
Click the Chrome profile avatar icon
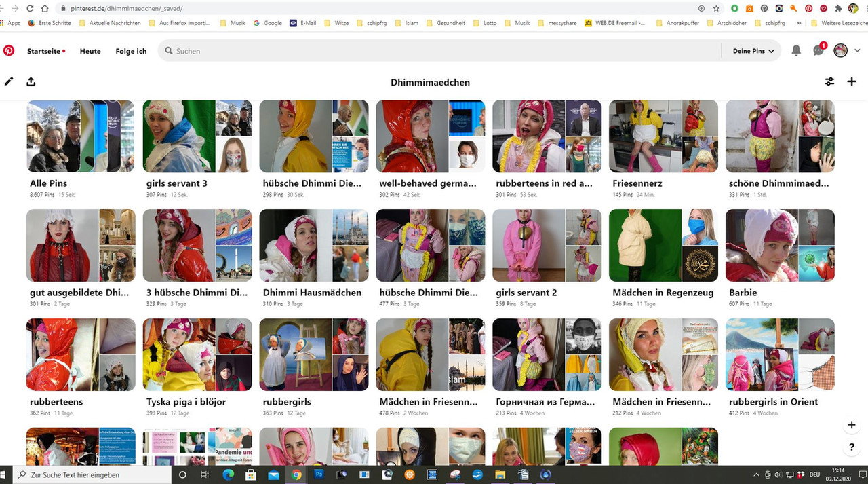pos(853,9)
